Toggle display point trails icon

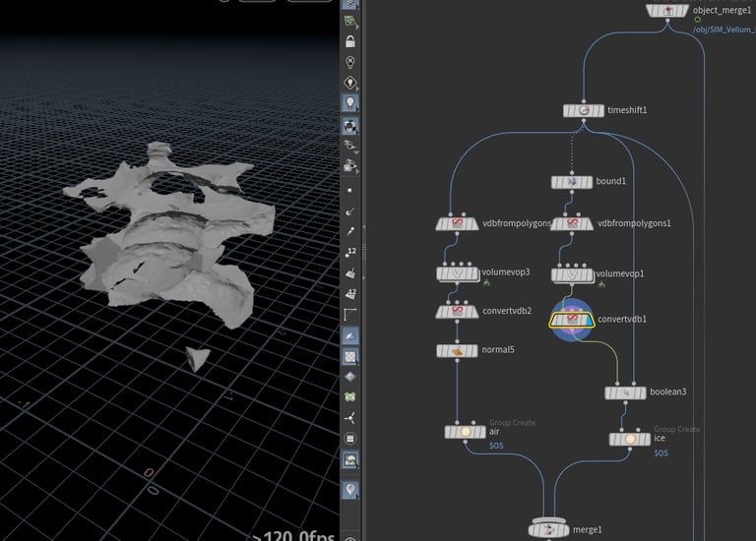(x=350, y=232)
